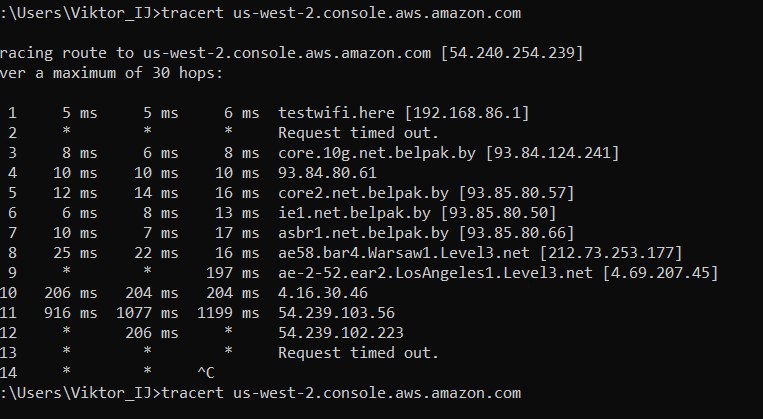Click the first tracert command line
This screenshot has width=763, height=419.
(260, 13)
